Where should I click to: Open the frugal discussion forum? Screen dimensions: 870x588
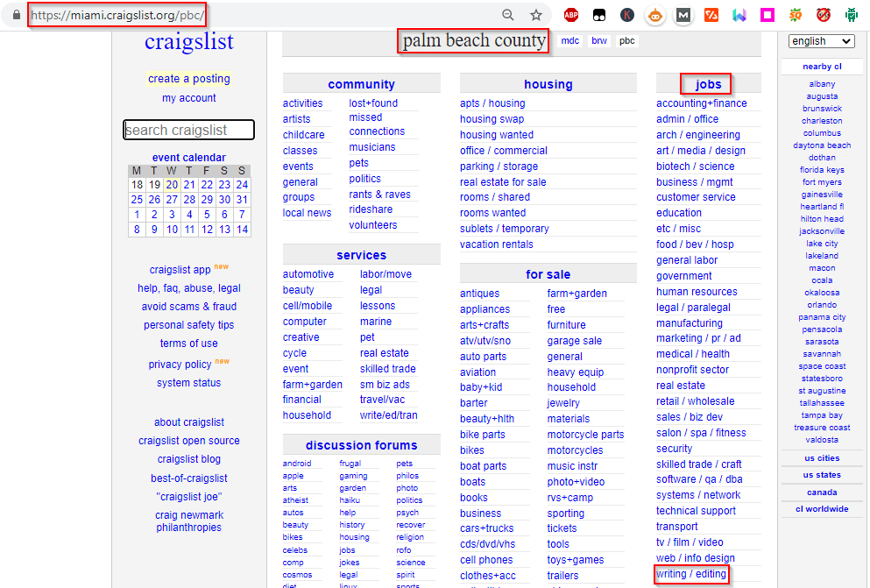350,464
